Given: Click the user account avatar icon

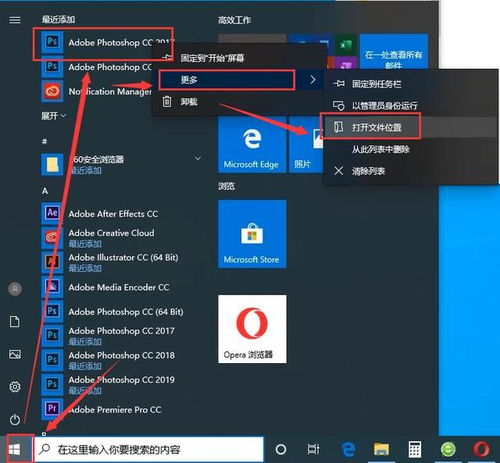Looking at the screenshot, I should pyautogui.click(x=15, y=289).
